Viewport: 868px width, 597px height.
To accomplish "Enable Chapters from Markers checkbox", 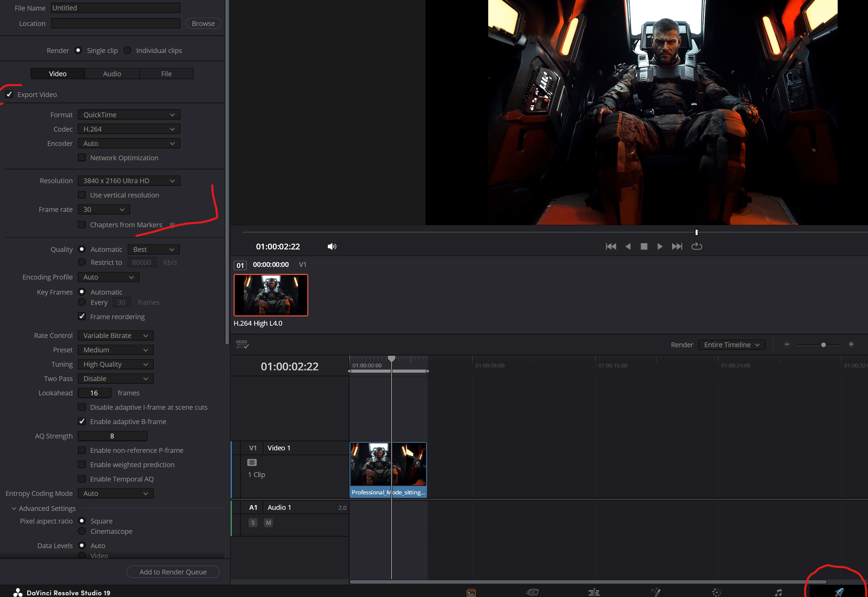I will [x=82, y=225].
